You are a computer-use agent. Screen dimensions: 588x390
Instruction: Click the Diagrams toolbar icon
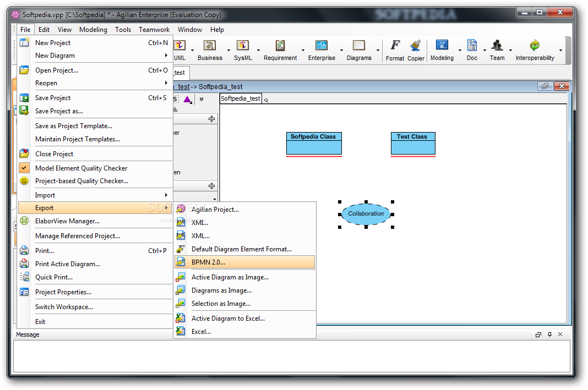pos(359,45)
